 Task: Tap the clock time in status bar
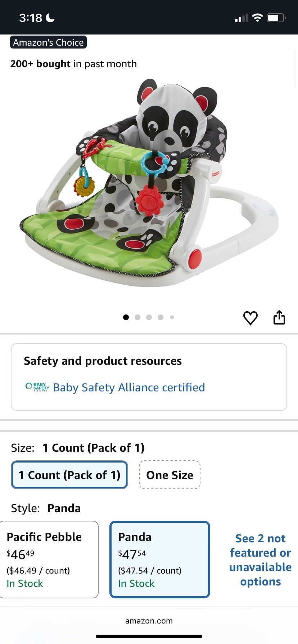(31, 18)
